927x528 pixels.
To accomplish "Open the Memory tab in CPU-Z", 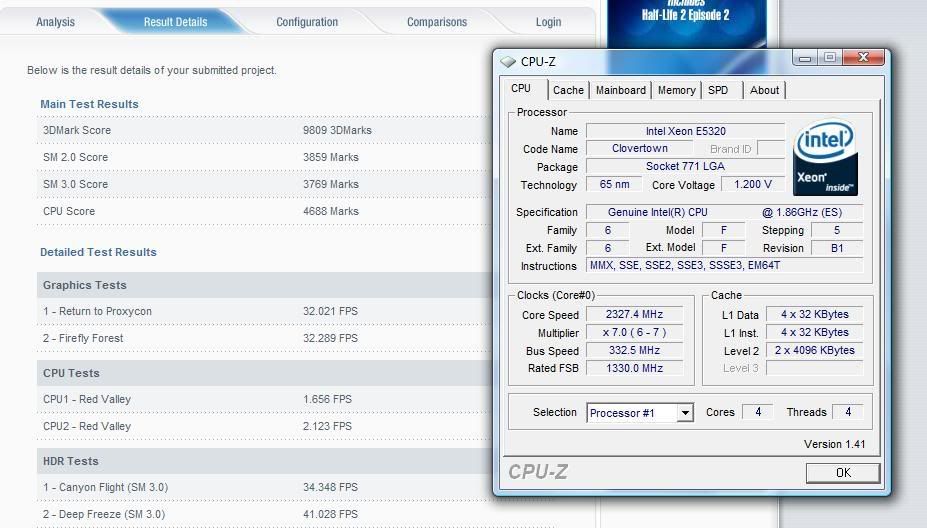I will click(676, 90).
